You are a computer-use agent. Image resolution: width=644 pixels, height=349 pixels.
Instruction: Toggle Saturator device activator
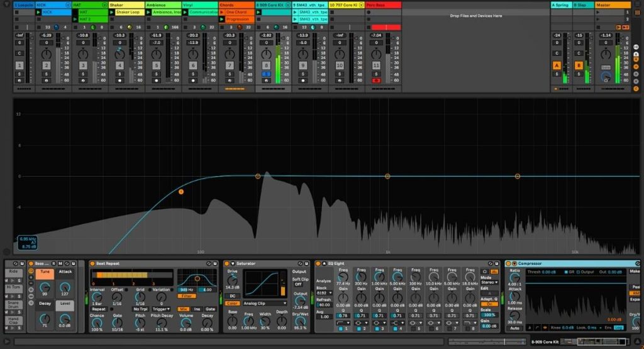[226, 263]
